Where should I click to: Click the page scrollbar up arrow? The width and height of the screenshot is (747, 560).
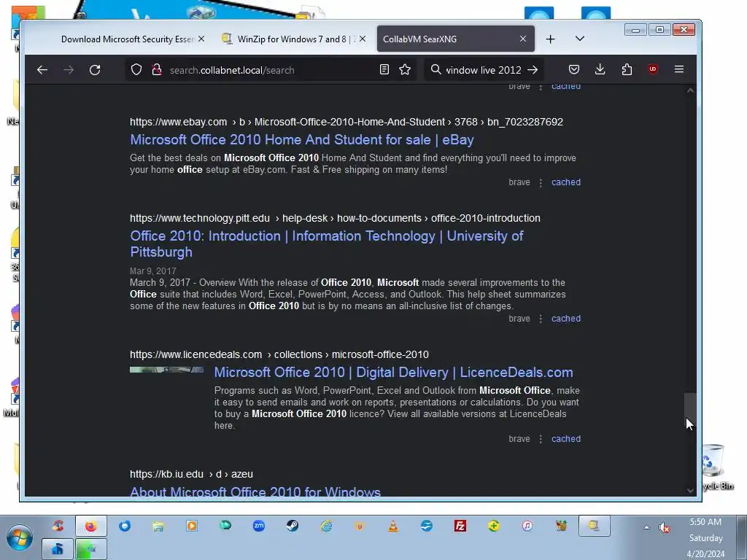[690, 90]
